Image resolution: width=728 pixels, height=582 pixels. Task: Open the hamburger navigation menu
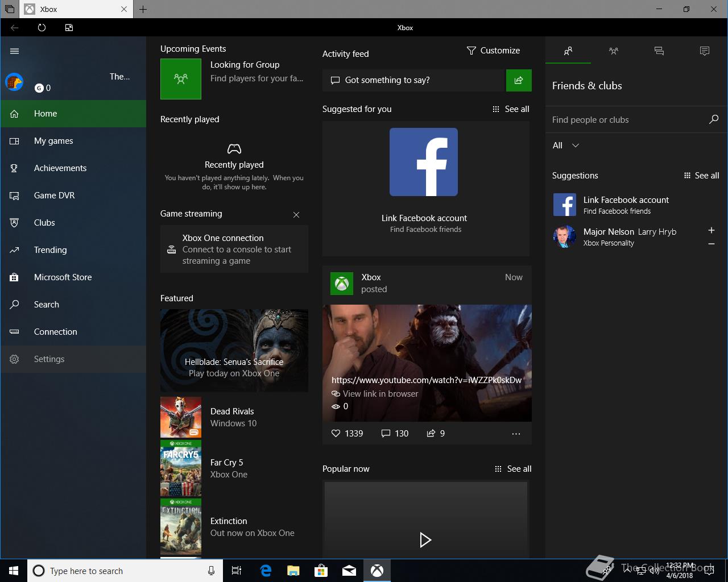coord(15,51)
